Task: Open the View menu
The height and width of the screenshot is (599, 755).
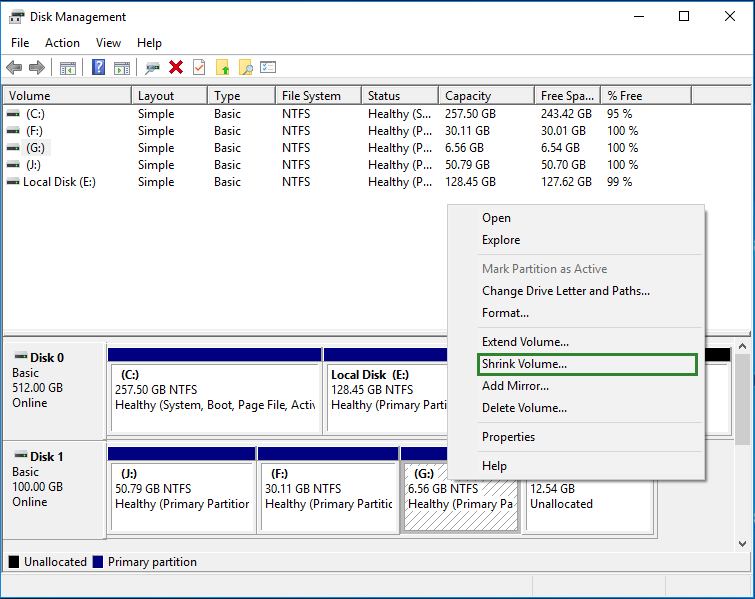Action: coord(108,43)
